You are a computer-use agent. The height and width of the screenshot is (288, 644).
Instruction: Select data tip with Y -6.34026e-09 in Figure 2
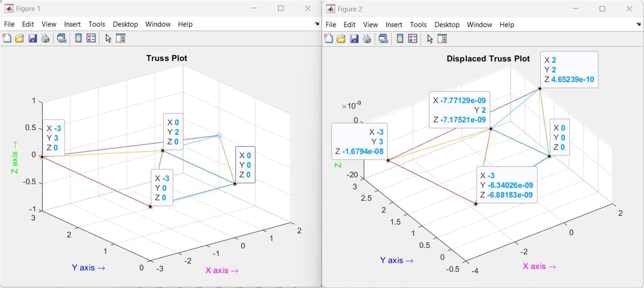coord(507,185)
